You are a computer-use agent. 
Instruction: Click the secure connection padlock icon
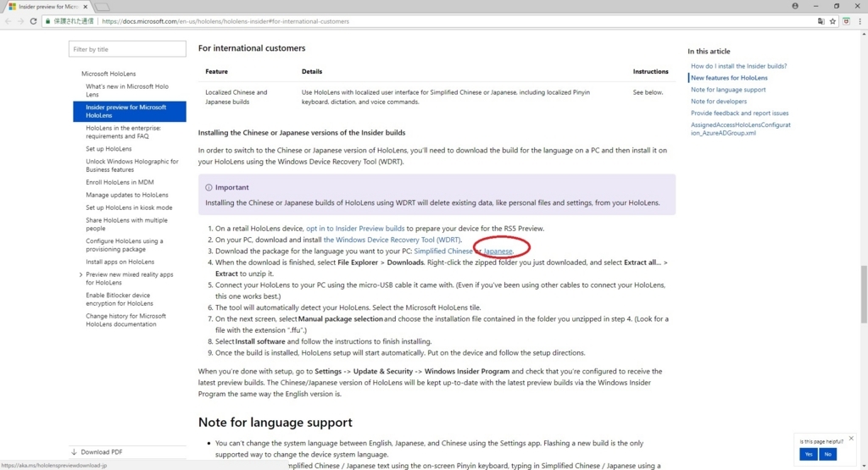click(x=48, y=21)
